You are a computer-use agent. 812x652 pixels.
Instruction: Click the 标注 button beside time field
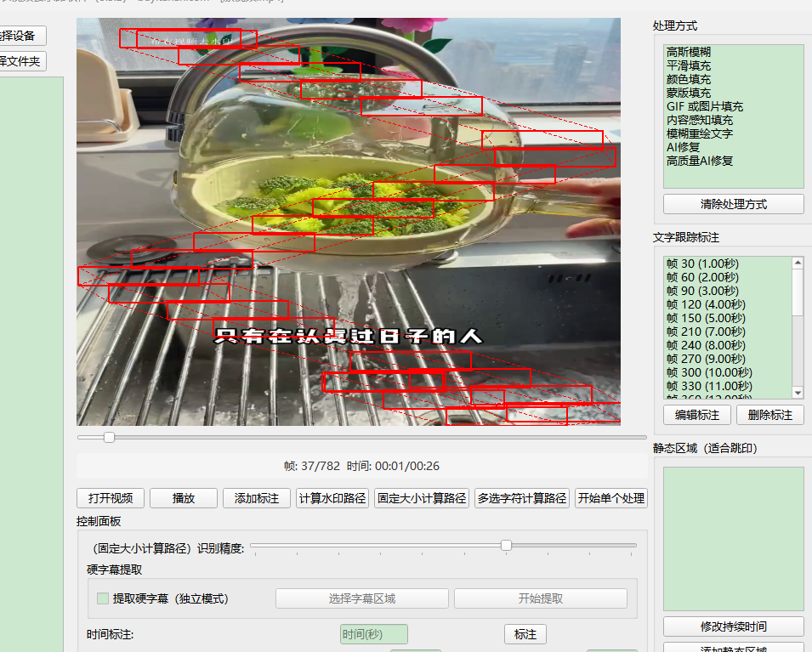(525, 634)
